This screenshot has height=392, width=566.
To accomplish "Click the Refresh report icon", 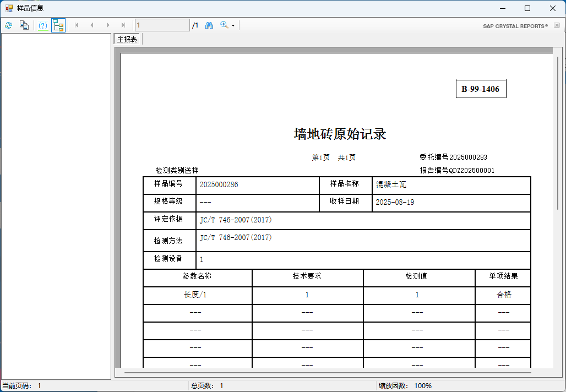I will click(8, 25).
